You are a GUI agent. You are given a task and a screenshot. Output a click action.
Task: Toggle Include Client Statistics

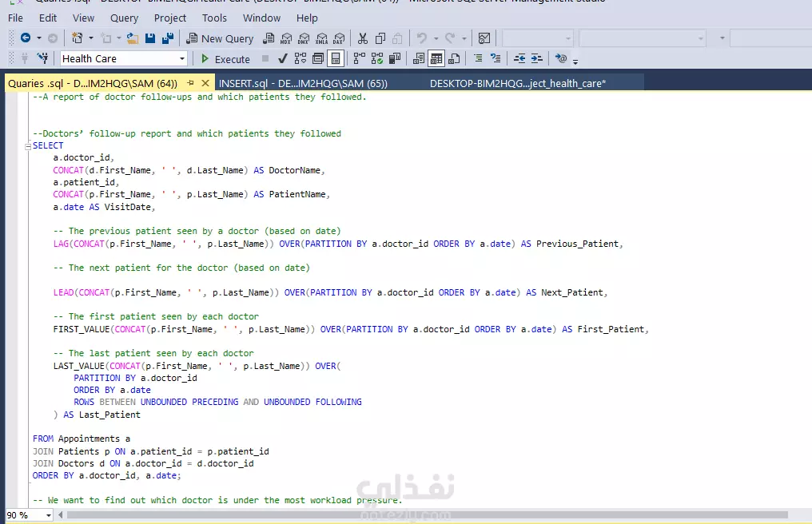[395, 58]
